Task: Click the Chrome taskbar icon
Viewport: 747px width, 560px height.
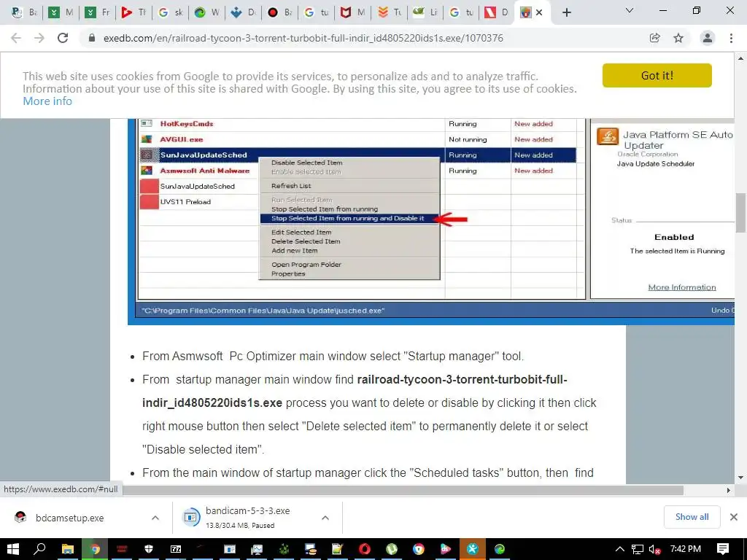Action: coord(95,549)
